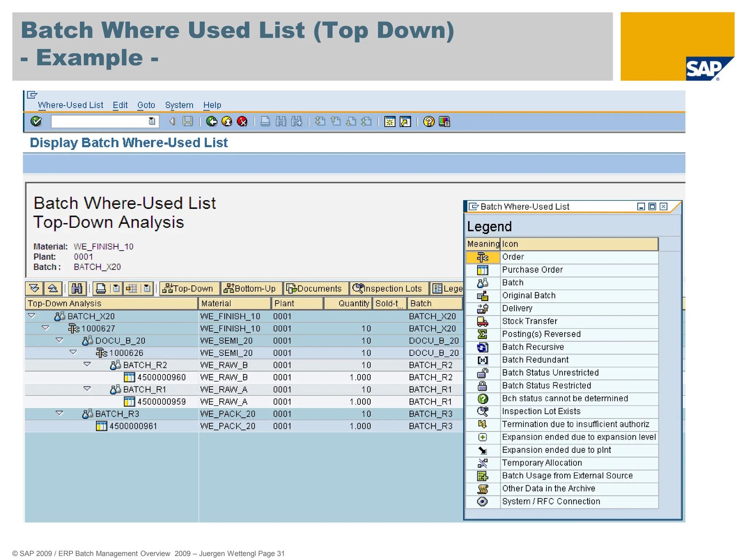Screen dimensions: 747x560
Task: Click the Material column header
Action: pyautogui.click(x=235, y=303)
